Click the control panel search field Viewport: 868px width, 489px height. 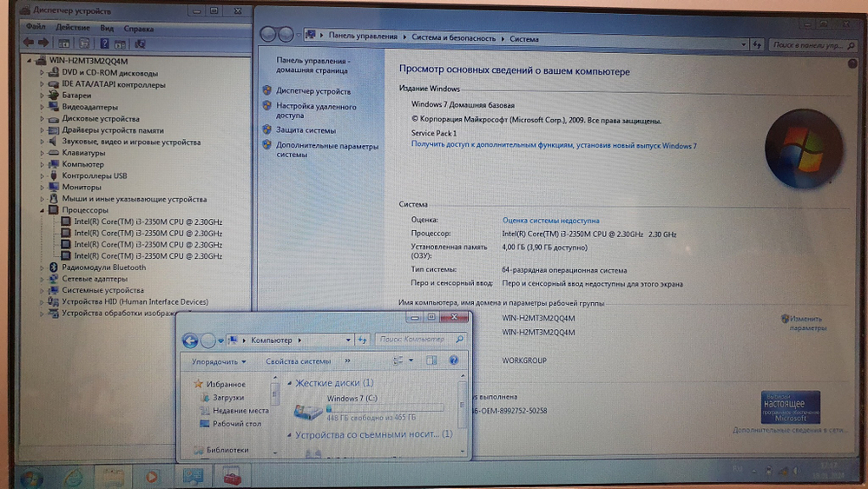812,45
